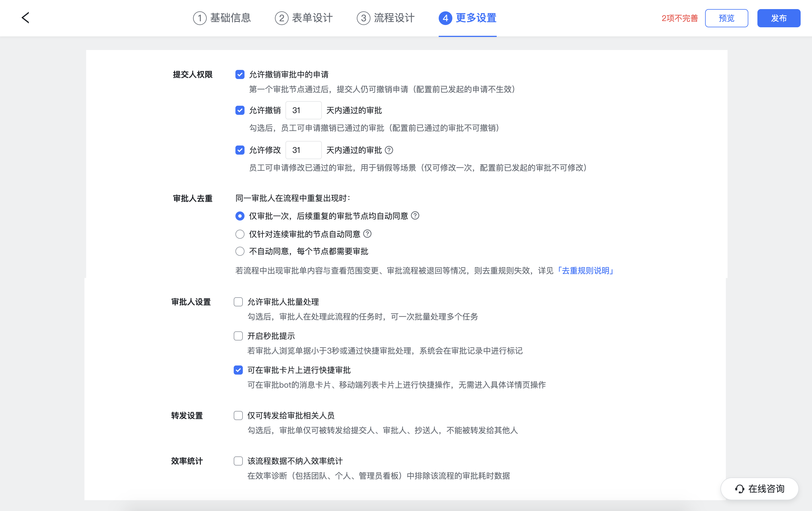Enable 开启秒批提示 checkbox
Viewport: 812px width, 511px height.
[x=239, y=336]
